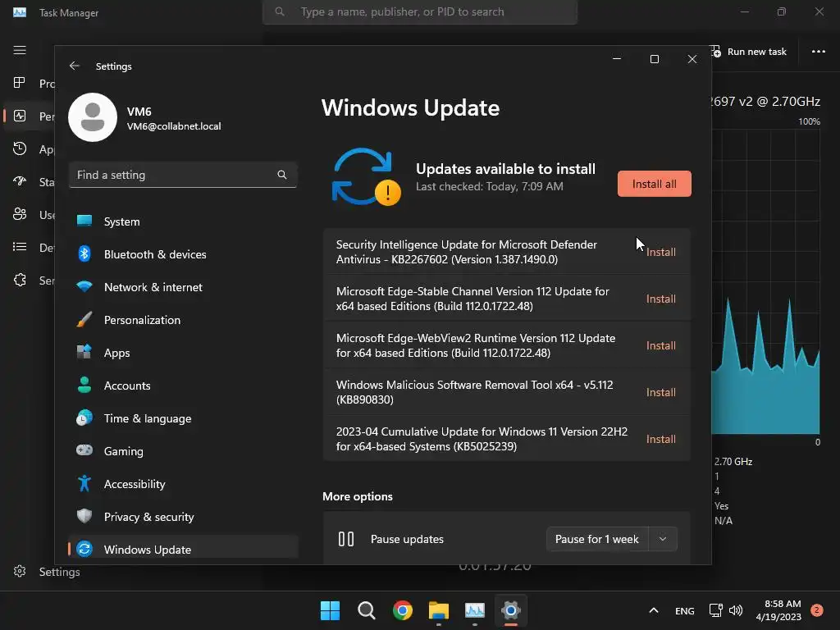Open the clock and date flyout

[778, 610]
